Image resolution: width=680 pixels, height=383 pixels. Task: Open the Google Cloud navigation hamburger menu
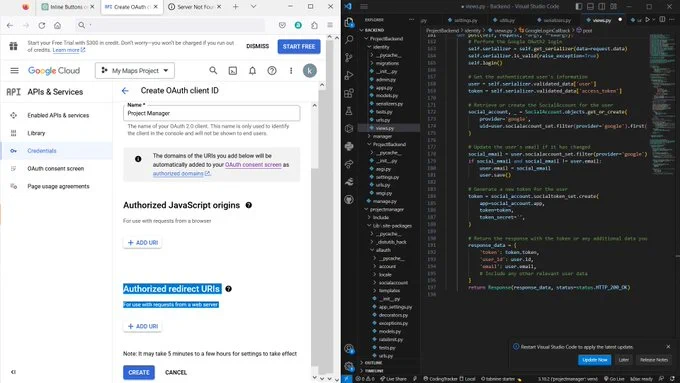tap(14, 70)
